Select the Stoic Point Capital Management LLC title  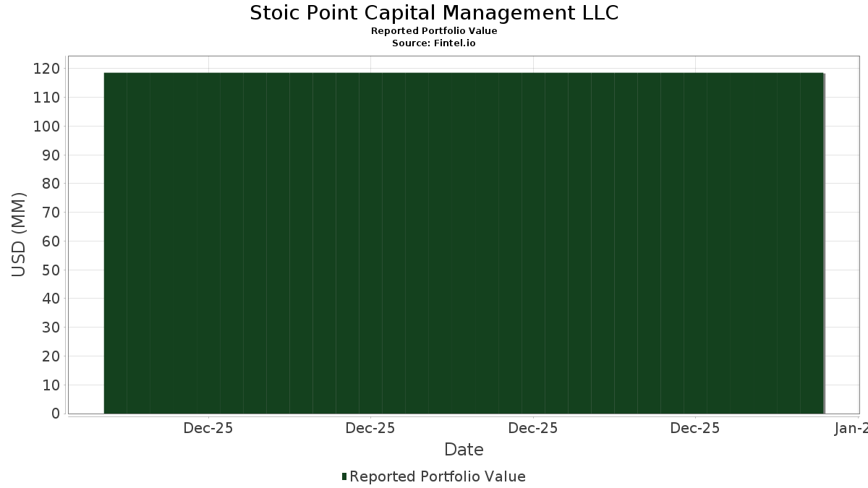(434, 13)
